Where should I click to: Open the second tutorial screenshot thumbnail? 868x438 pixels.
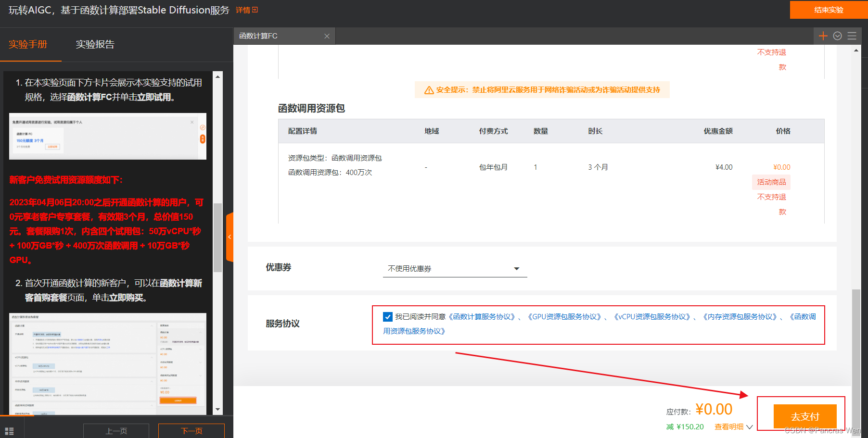[108, 364]
